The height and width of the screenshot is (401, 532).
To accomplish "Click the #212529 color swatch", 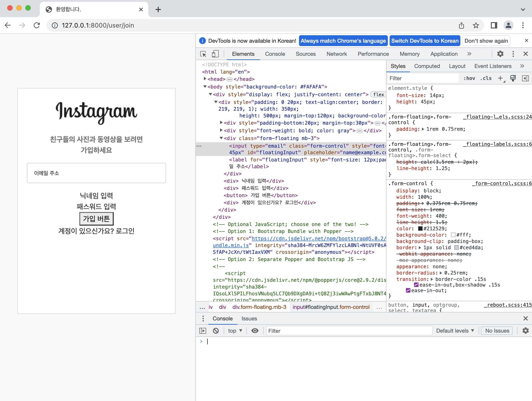I will [x=420, y=228].
